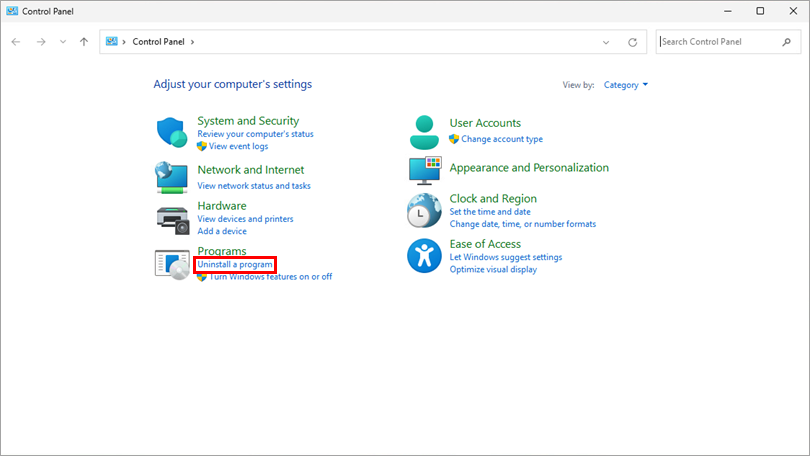Expand the address bar history dropdown
The image size is (810, 456).
606,42
